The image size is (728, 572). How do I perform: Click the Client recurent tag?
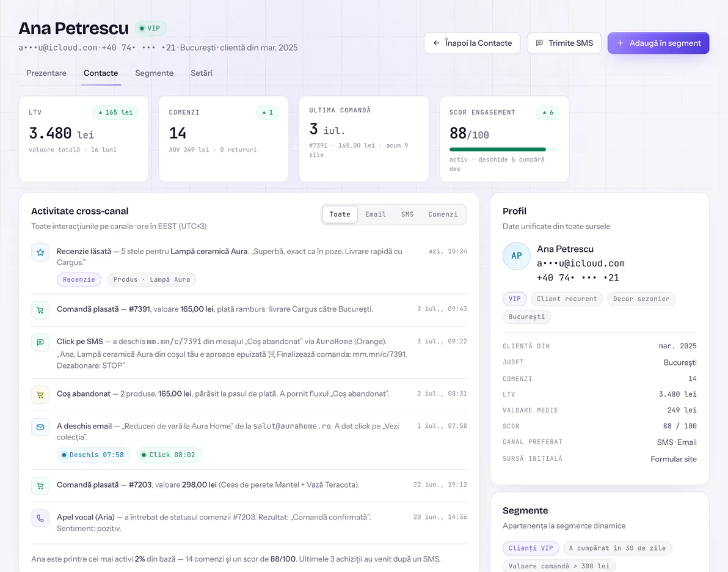pos(567,299)
